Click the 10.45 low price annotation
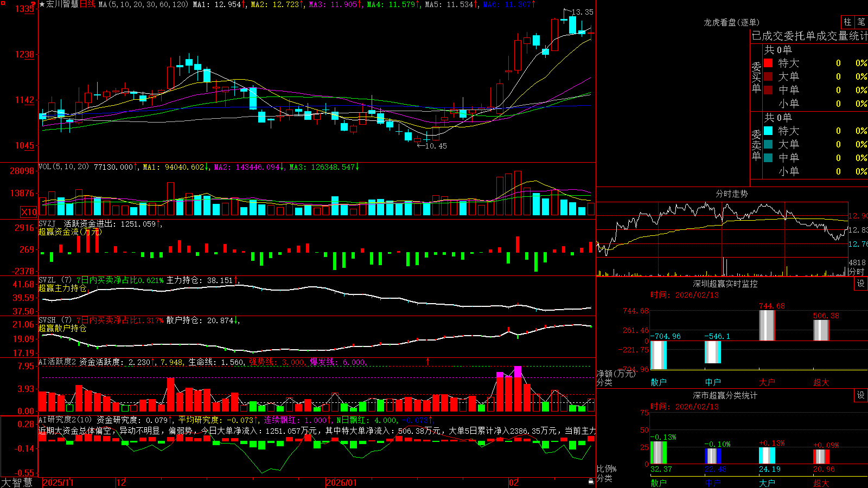 [x=436, y=146]
